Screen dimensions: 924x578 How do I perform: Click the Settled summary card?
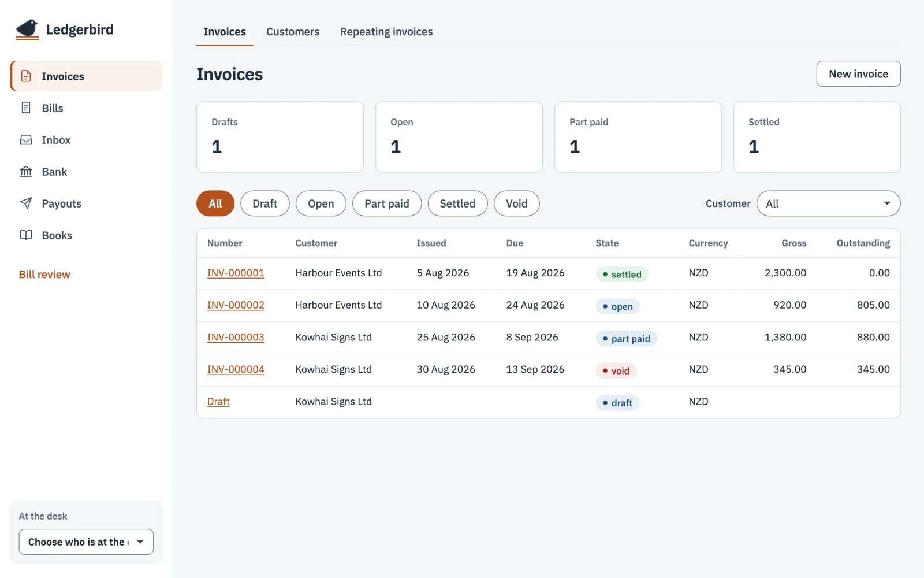click(817, 137)
